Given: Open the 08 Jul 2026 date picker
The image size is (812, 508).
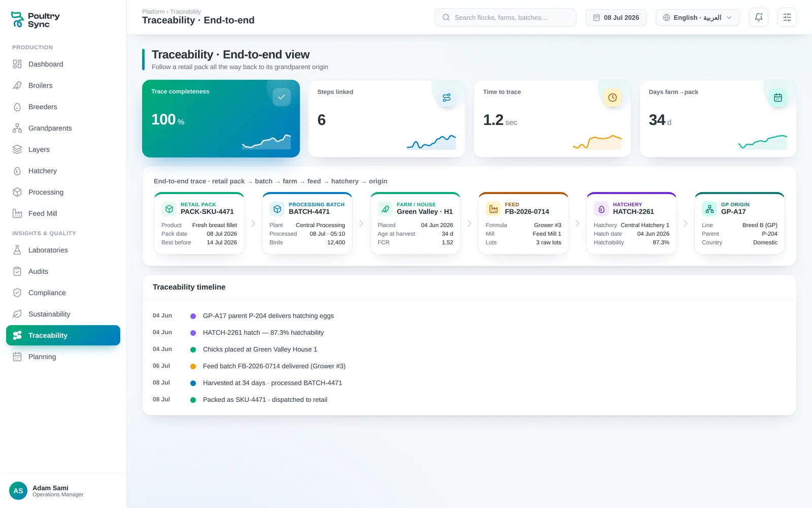Looking at the screenshot, I should pyautogui.click(x=616, y=17).
